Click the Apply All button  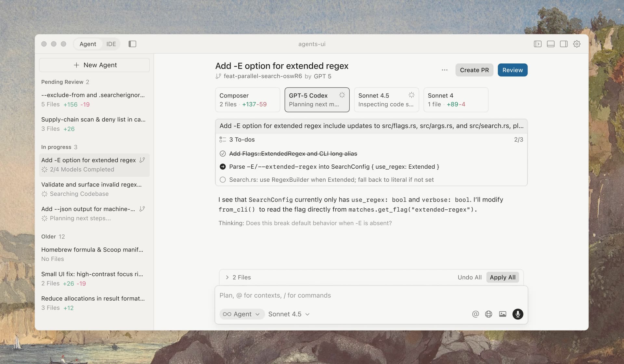pos(502,277)
